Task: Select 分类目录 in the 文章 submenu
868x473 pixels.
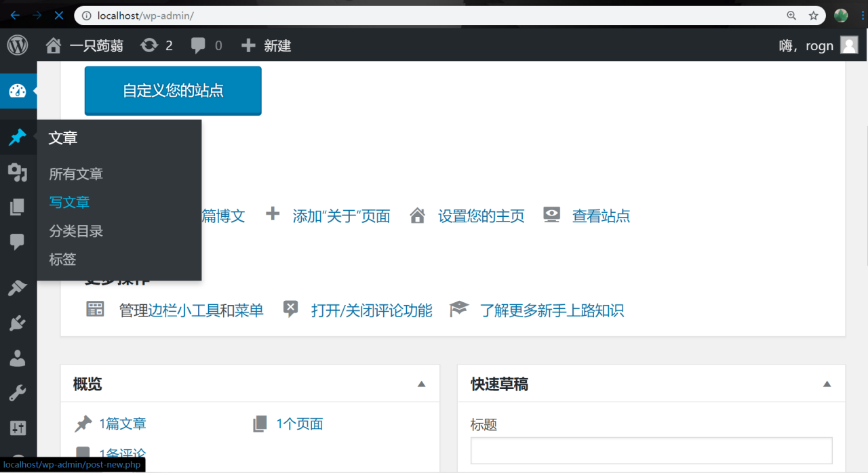Action: 76,231
